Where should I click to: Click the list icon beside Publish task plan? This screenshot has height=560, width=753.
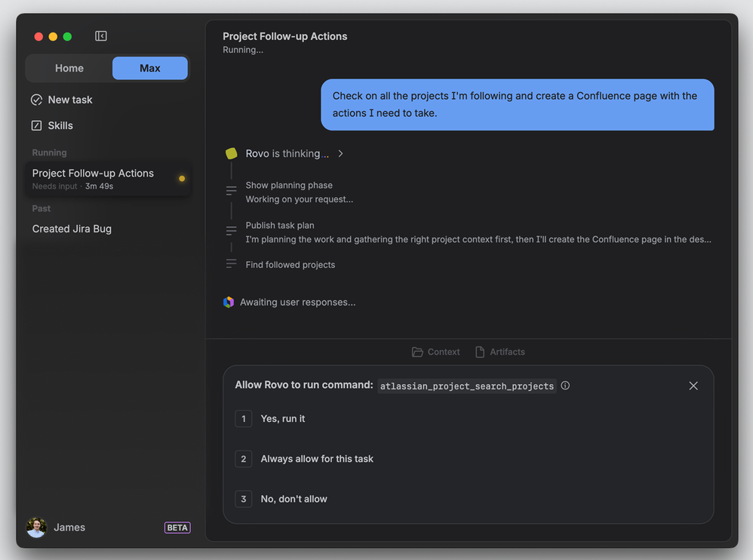coord(232,231)
